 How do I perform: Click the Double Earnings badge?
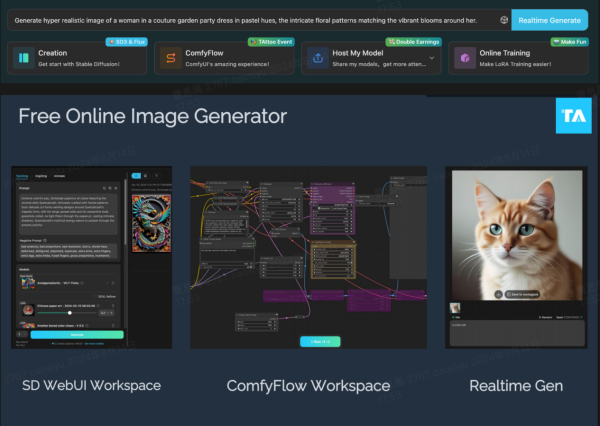point(413,43)
